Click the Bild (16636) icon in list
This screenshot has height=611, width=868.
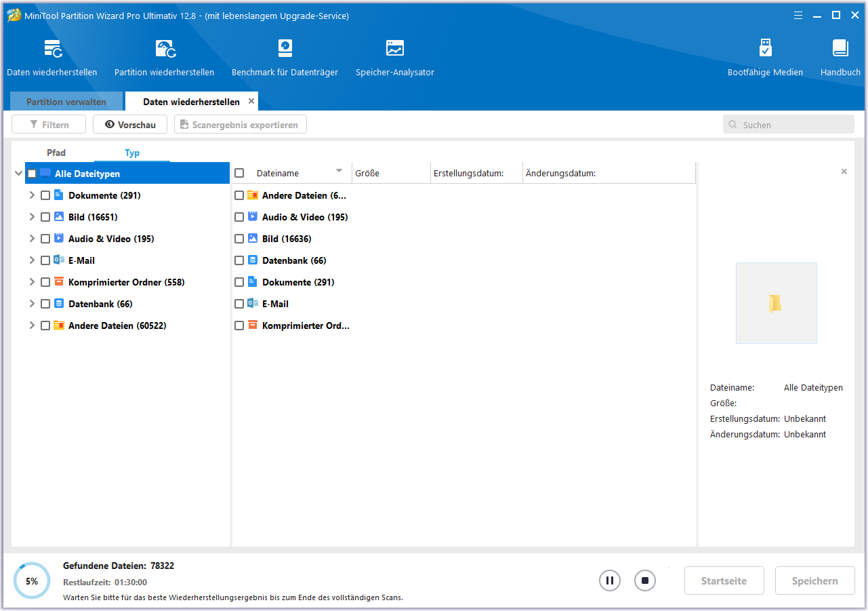pyautogui.click(x=253, y=239)
